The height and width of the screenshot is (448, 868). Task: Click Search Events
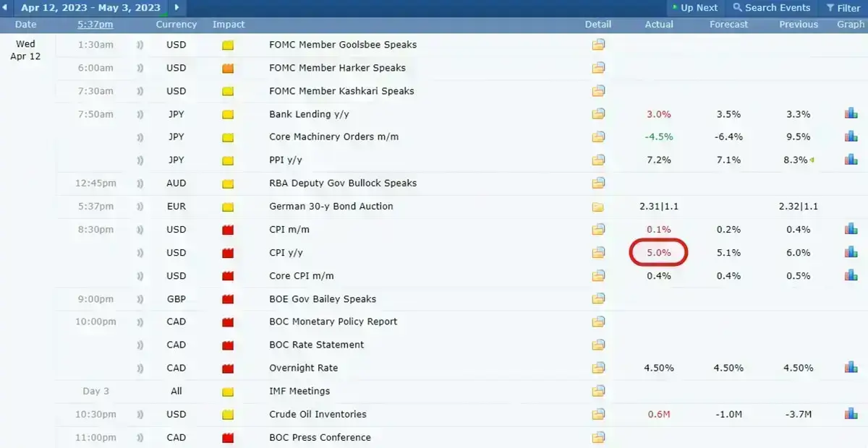pyautogui.click(x=771, y=8)
